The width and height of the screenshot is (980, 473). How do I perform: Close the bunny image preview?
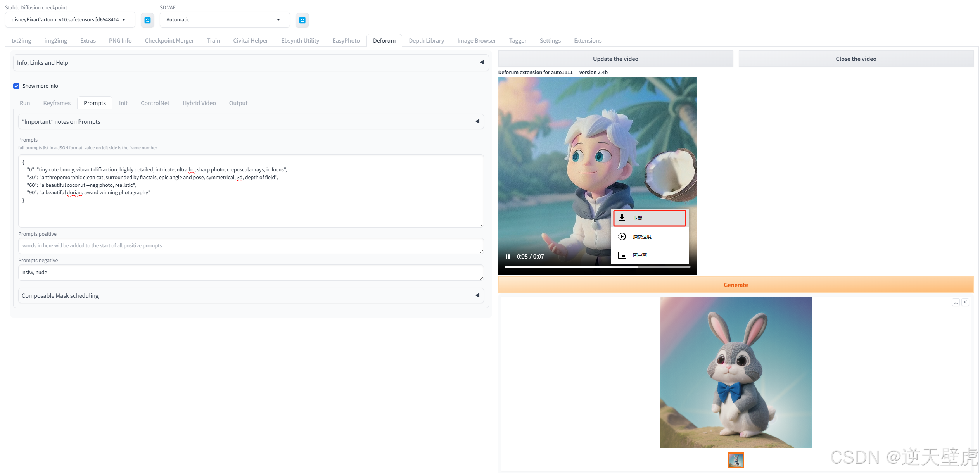point(965,302)
